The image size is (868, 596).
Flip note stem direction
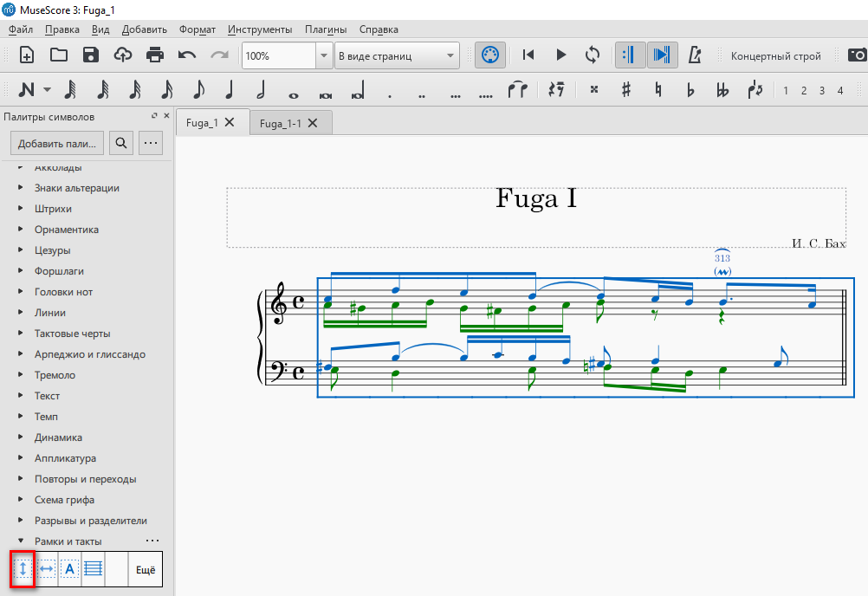pyautogui.click(x=755, y=89)
